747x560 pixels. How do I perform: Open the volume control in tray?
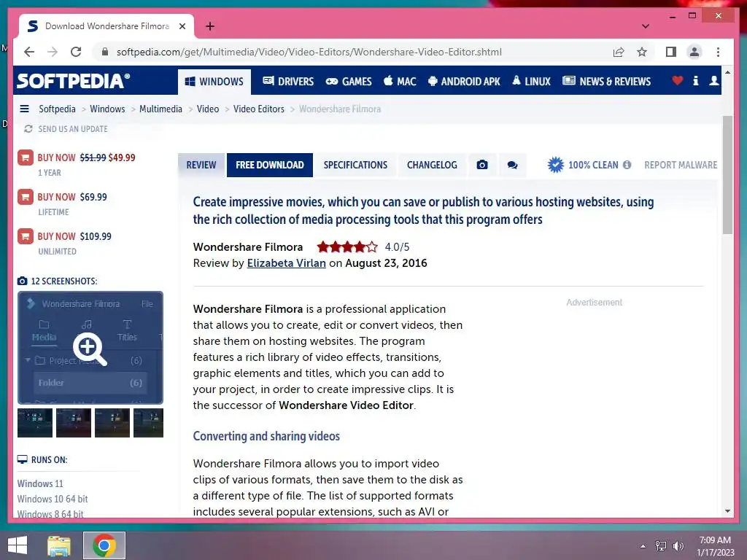pos(678,546)
